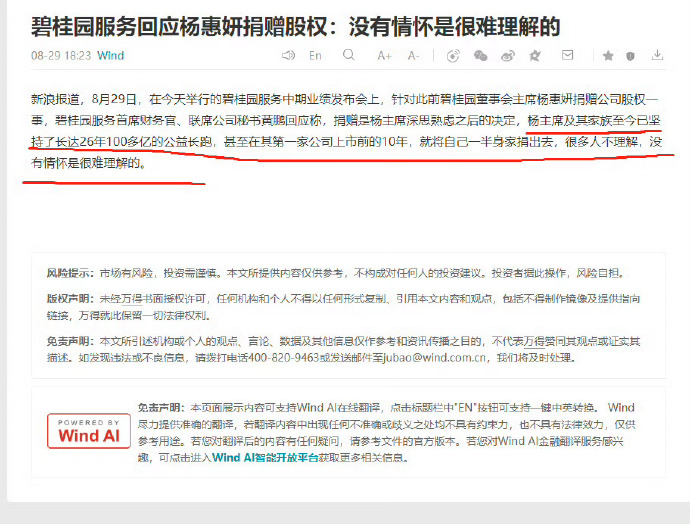Share article to WeChat
This screenshot has width=690, height=524.
pos(480,55)
